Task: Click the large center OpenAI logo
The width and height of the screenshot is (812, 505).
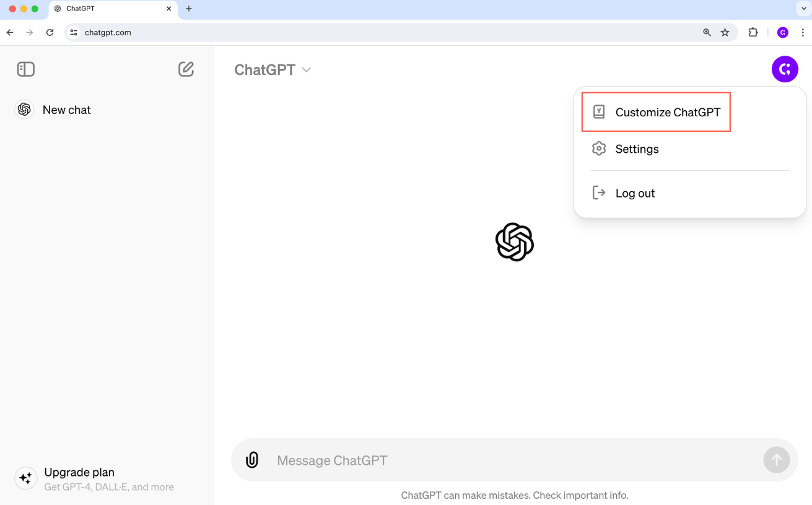Action: [x=515, y=242]
